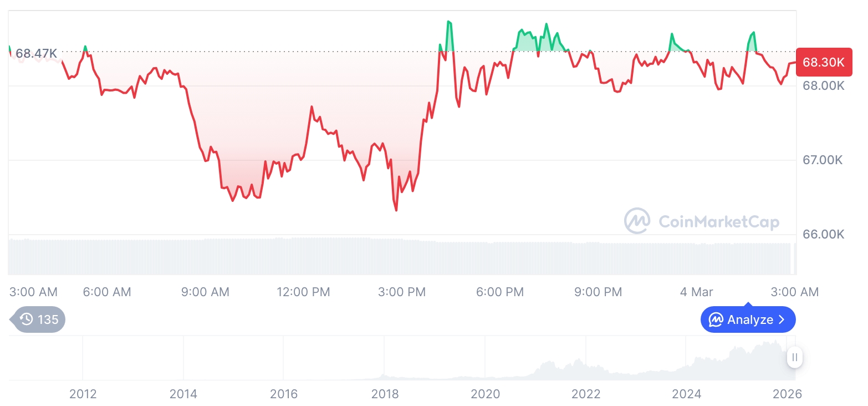This screenshot has height=406, width=868.
Task: Click the 4 Mar date axis label
Action: (x=697, y=292)
